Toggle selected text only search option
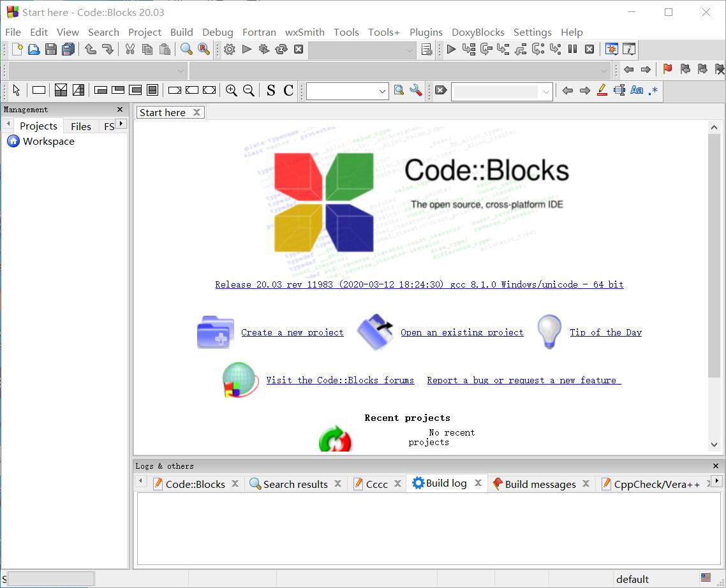 619,91
